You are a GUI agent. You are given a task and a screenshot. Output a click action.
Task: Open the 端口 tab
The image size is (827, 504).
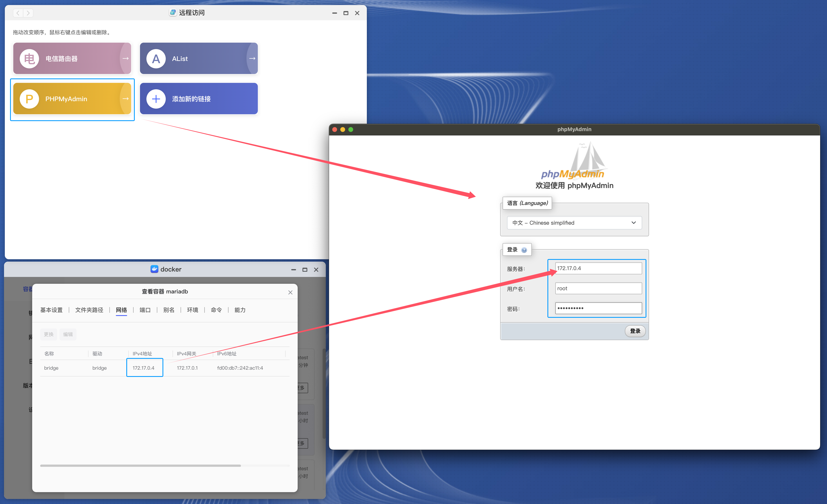point(145,310)
